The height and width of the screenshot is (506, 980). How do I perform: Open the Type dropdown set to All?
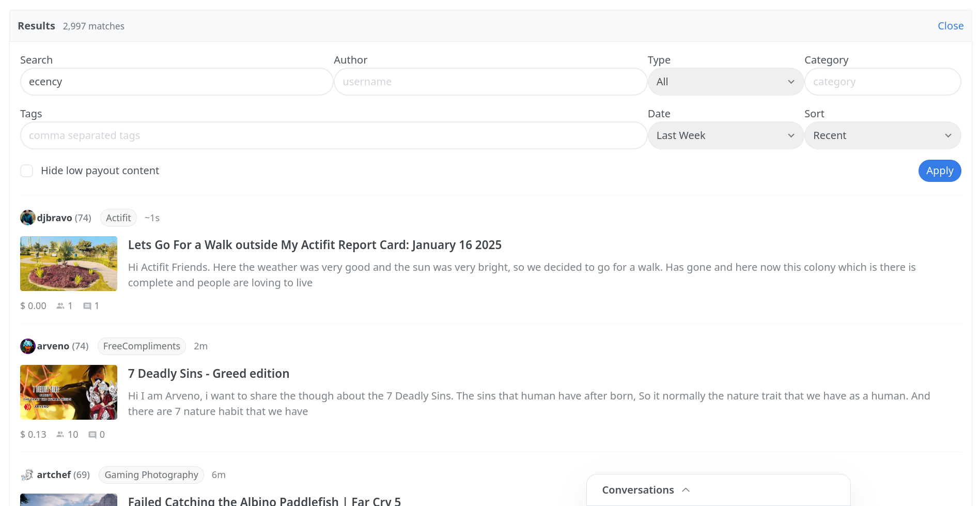(x=726, y=82)
